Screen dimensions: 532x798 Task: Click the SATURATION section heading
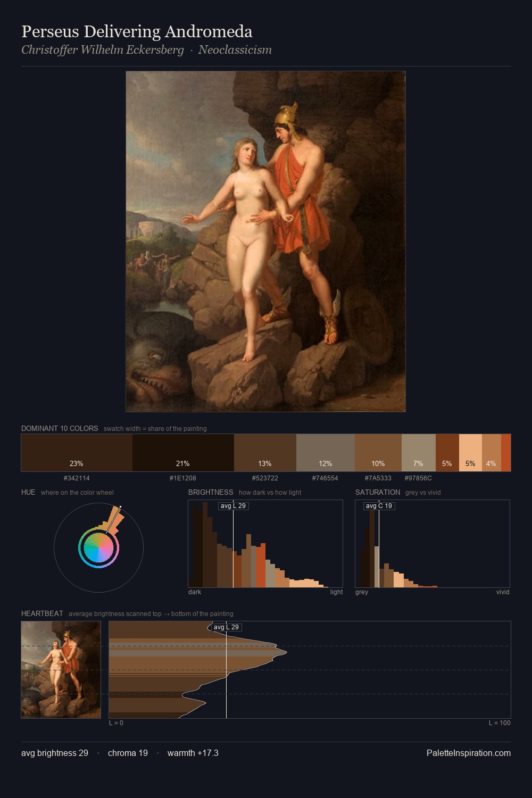click(378, 492)
